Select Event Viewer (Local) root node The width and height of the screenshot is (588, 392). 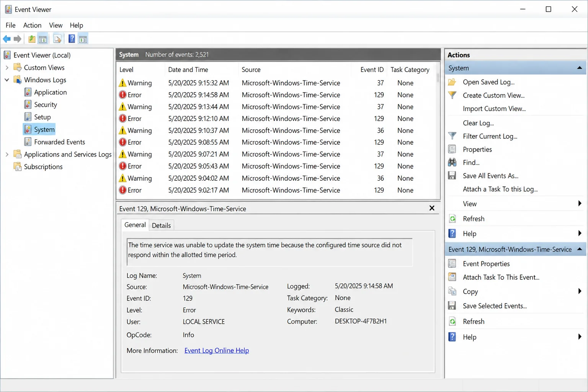point(42,55)
